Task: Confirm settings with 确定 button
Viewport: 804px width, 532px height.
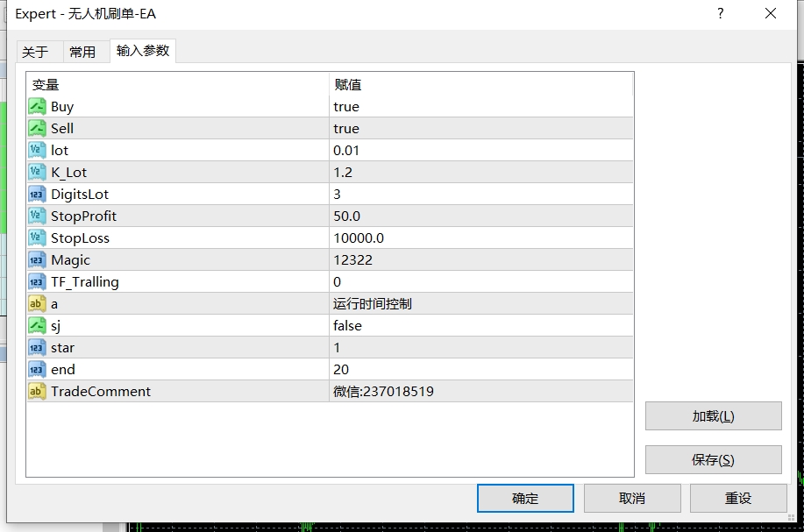Action: coord(525,498)
